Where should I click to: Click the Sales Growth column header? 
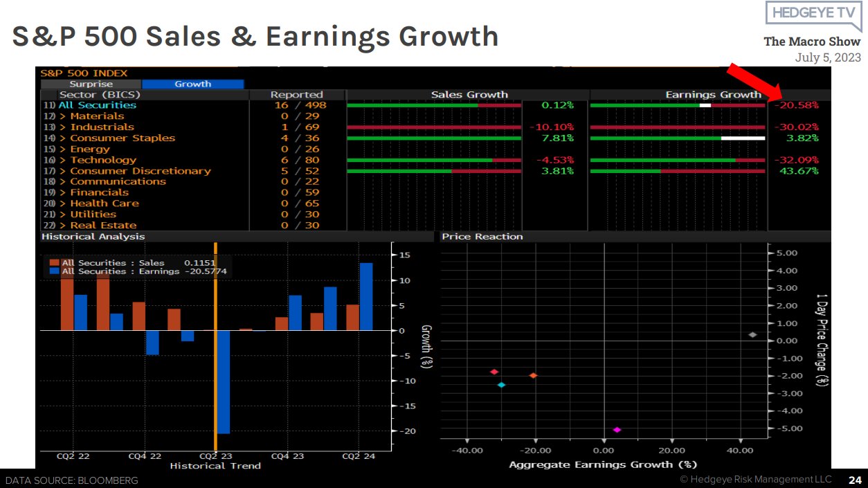pyautogui.click(x=469, y=95)
